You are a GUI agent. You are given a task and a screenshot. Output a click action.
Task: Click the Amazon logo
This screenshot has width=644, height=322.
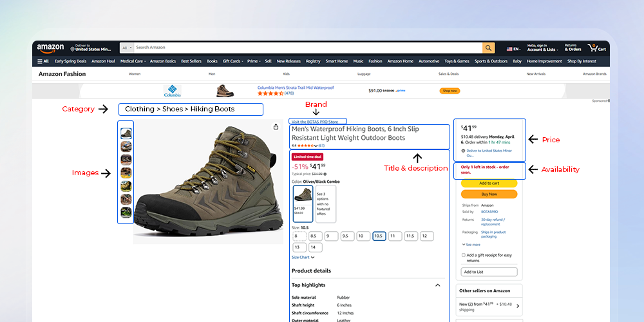coord(50,48)
